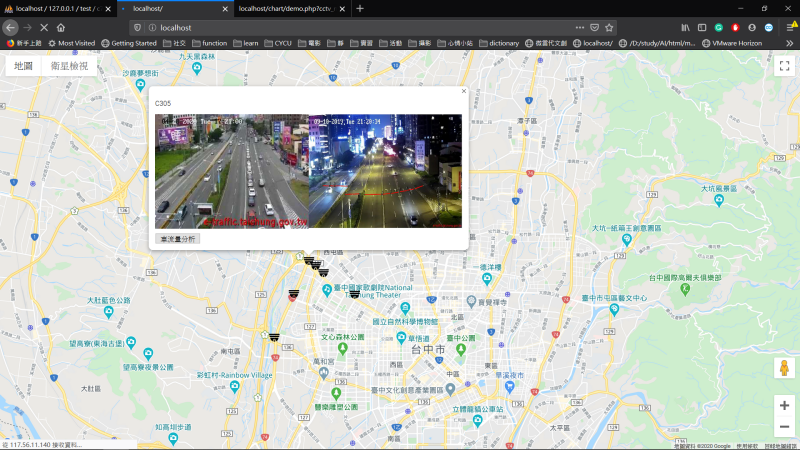The height and width of the screenshot is (450, 800).
Task: Go back to the previous page
Action: pos(10,28)
